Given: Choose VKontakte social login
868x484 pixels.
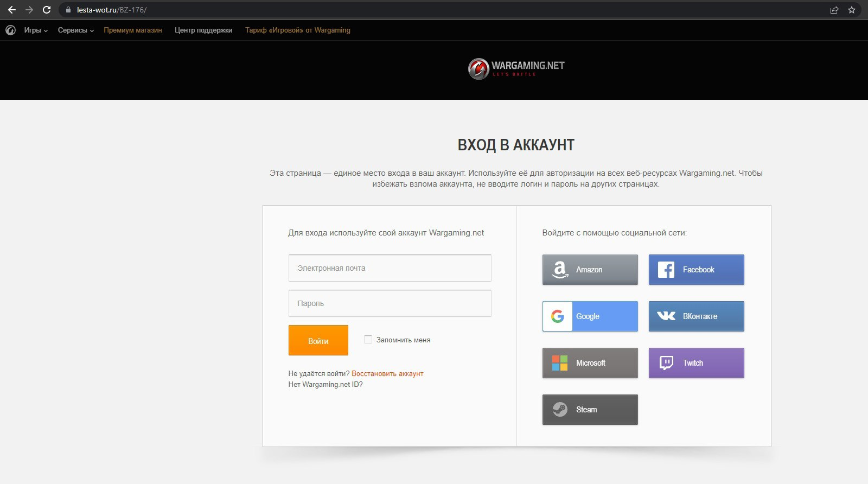Looking at the screenshot, I should click(696, 316).
